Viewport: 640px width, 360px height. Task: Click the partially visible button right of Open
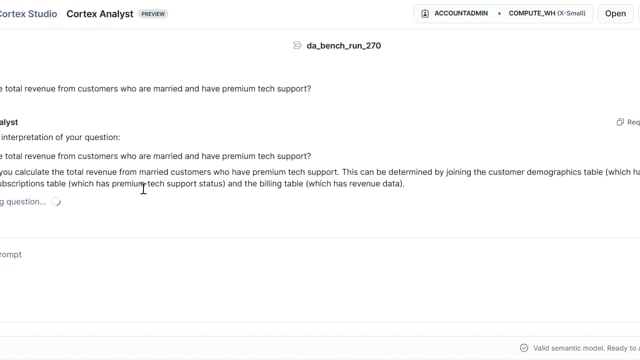pyautogui.click(x=639, y=13)
